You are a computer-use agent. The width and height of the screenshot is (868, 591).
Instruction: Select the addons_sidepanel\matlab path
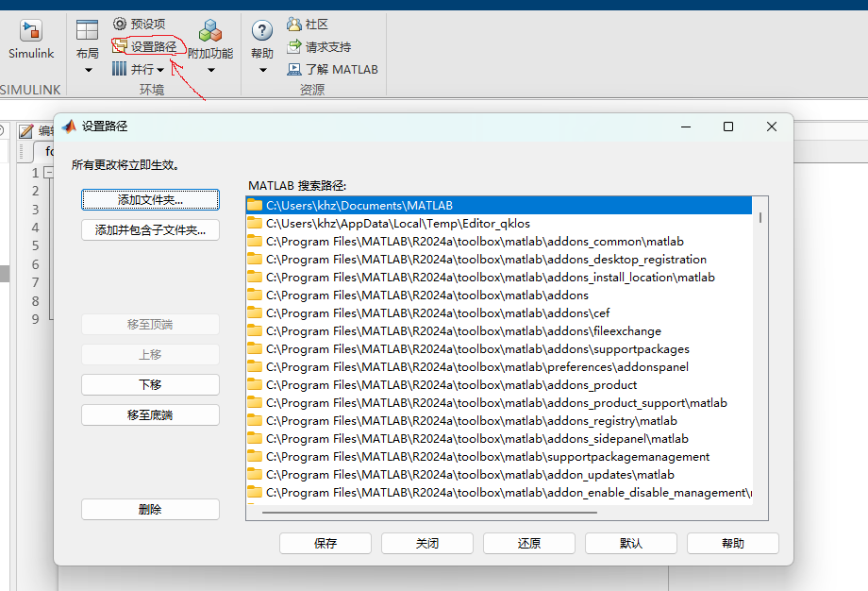(499, 439)
